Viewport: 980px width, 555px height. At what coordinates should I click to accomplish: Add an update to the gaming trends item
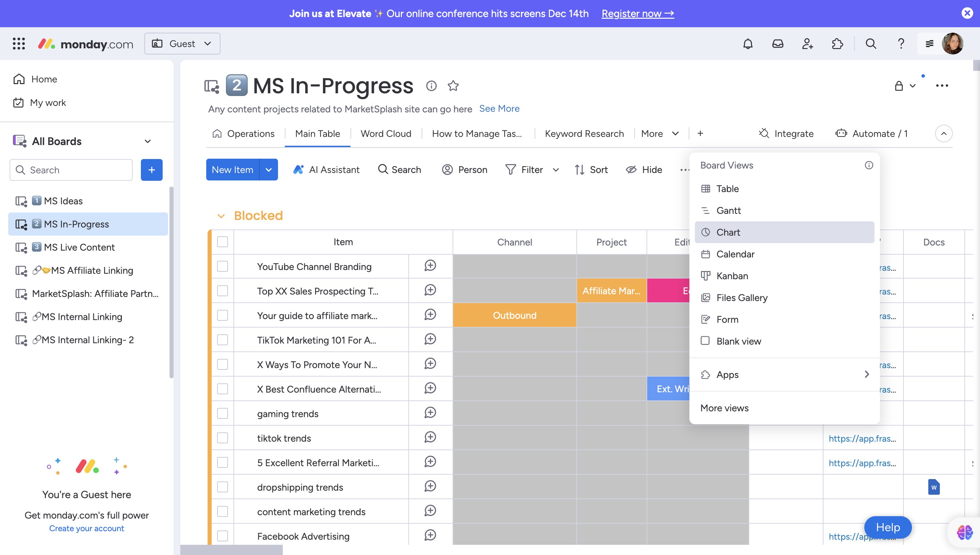(430, 413)
